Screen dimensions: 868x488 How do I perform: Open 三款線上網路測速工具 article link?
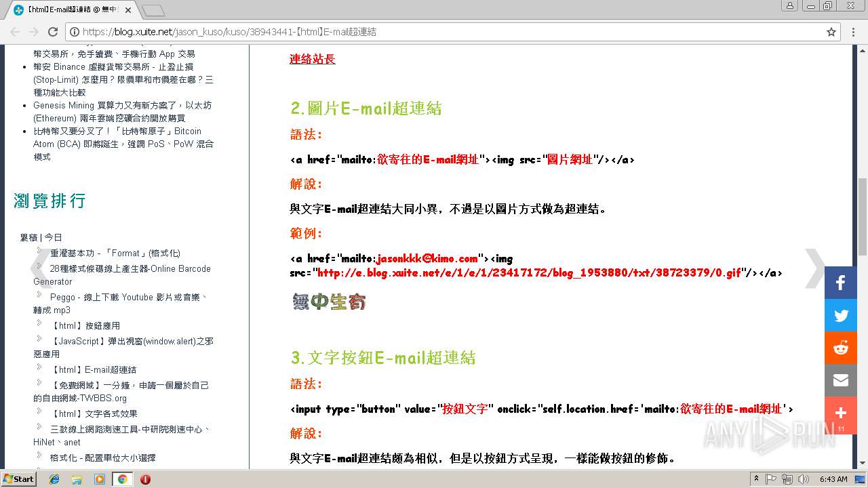122,436
